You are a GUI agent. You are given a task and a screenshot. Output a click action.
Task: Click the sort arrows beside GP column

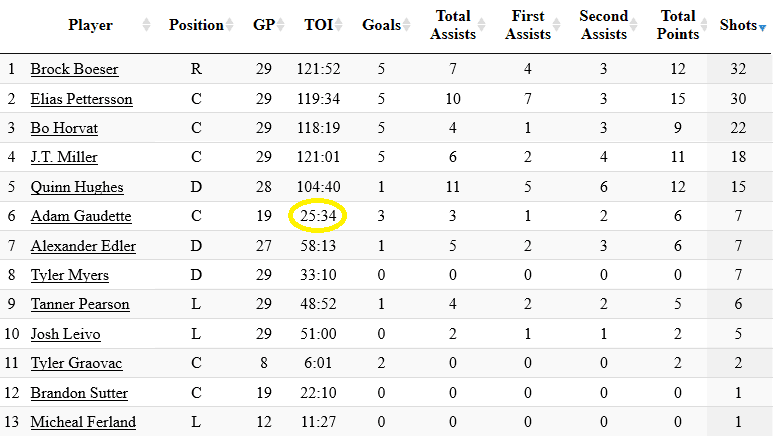tap(283, 25)
